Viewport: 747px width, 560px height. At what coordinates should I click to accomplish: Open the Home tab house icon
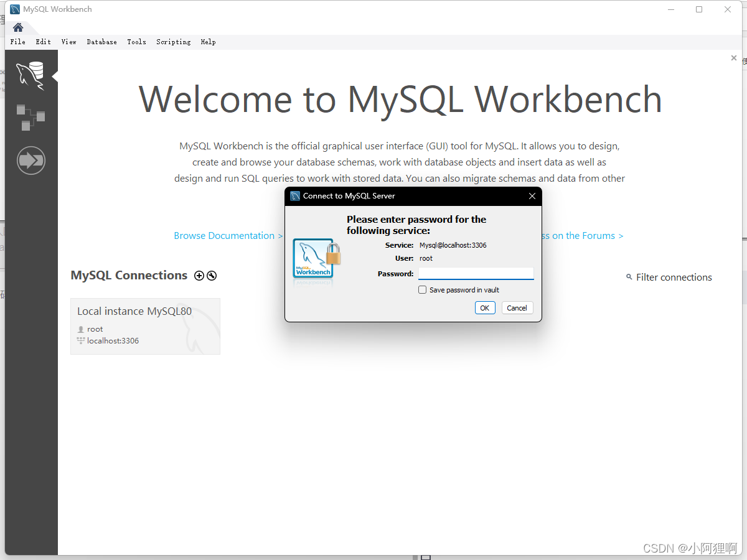(18, 27)
